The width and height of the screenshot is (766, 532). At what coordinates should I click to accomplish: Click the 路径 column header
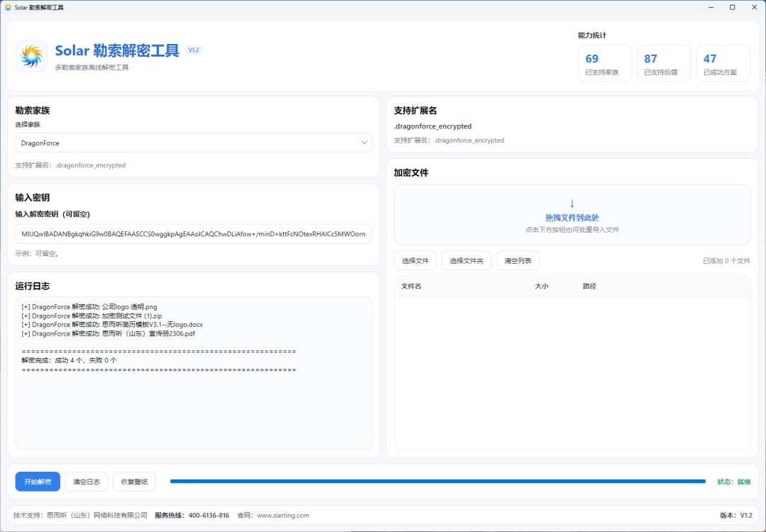coord(589,287)
